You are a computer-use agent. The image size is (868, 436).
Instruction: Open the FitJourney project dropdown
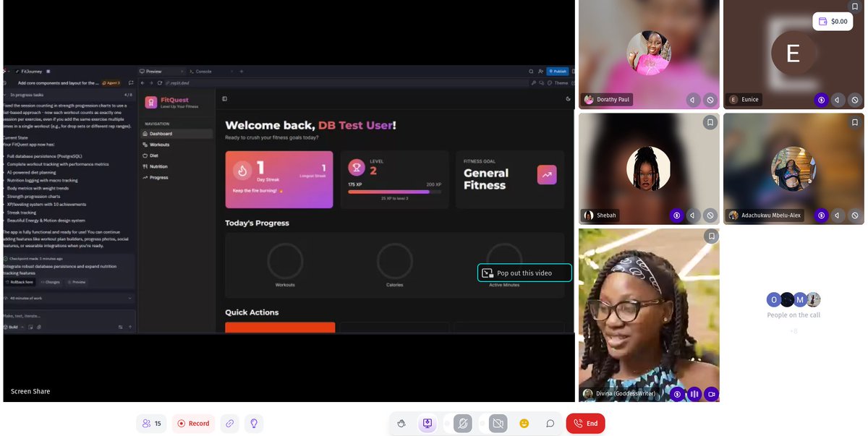coord(32,72)
